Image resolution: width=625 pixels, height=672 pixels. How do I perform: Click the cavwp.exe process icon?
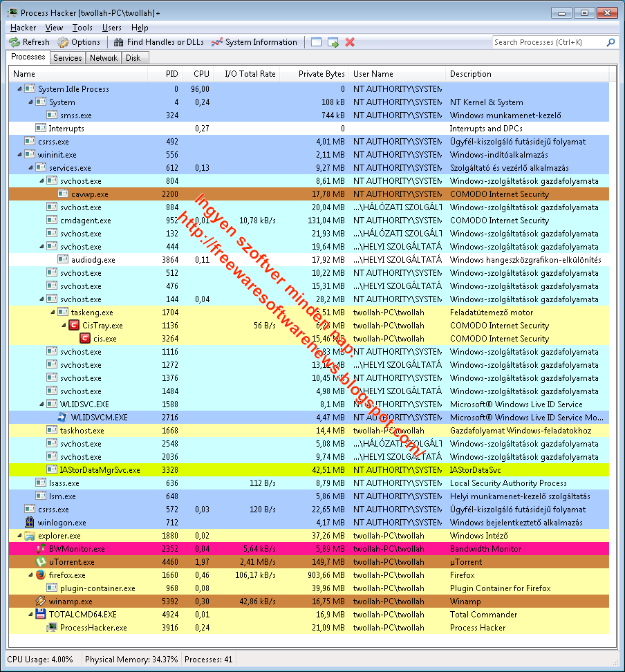tap(63, 194)
